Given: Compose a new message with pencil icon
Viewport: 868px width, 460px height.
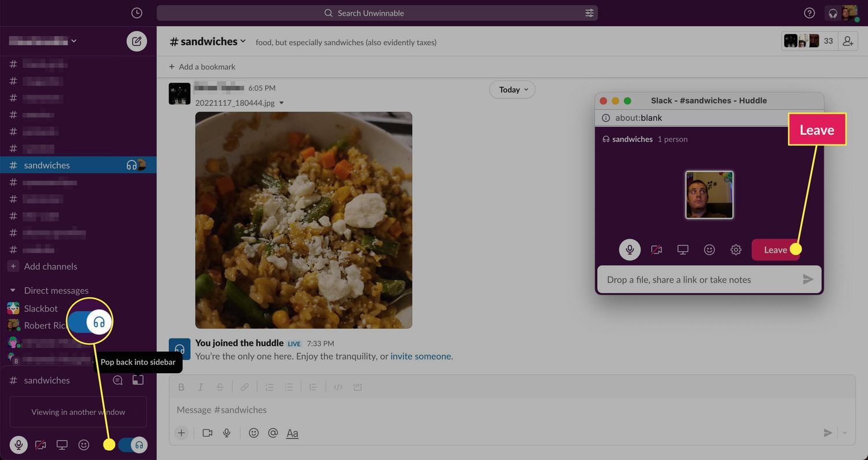Looking at the screenshot, I should pyautogui.click(x=137, y=41).
